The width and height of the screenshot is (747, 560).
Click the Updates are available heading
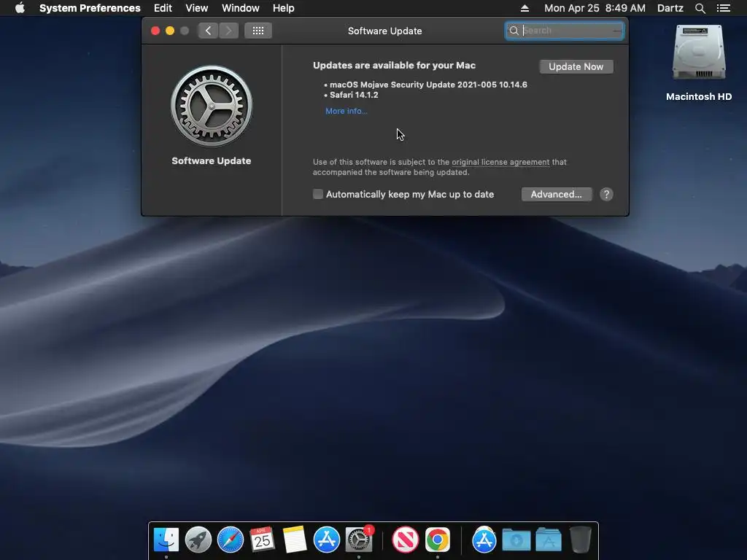[394, 65]
